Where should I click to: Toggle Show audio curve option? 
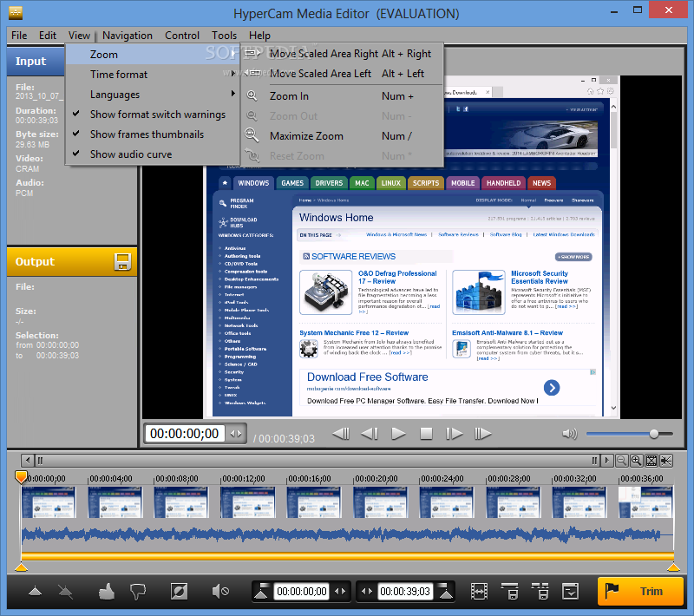[153, 154]
